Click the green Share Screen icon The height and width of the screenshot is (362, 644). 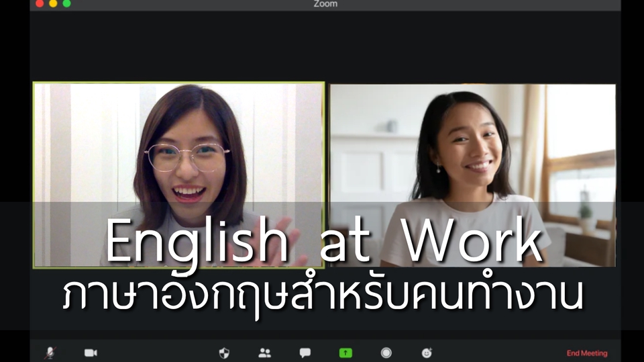(x=345, y=353)
